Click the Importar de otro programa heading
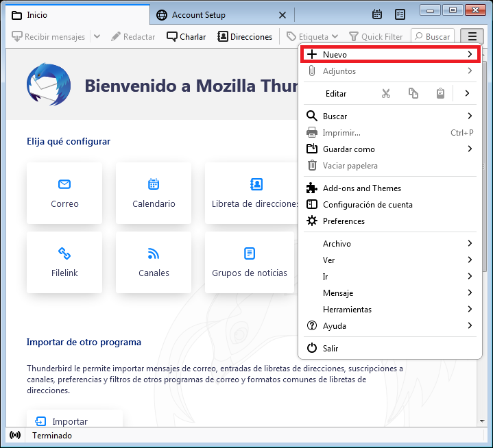 coord(84,342)
